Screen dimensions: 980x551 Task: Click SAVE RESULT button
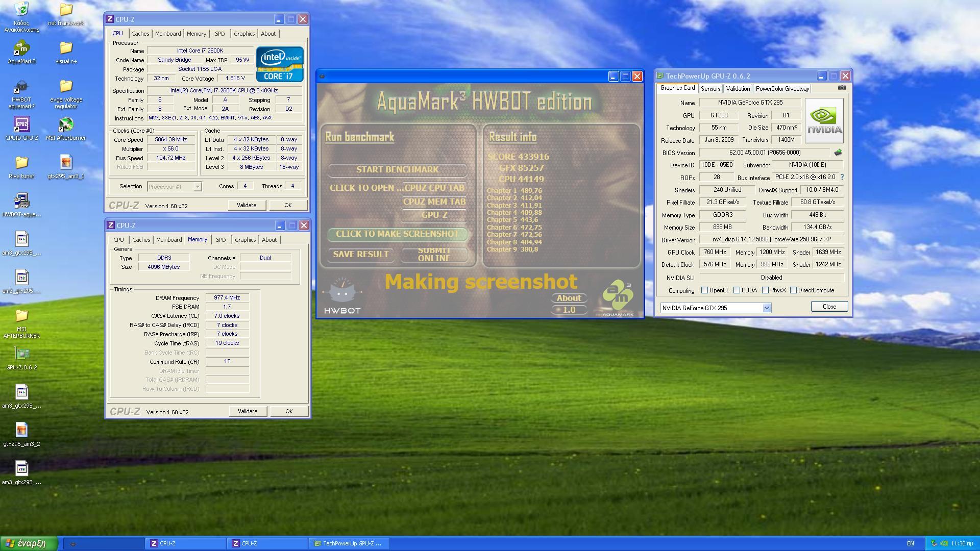click(361, 254)
